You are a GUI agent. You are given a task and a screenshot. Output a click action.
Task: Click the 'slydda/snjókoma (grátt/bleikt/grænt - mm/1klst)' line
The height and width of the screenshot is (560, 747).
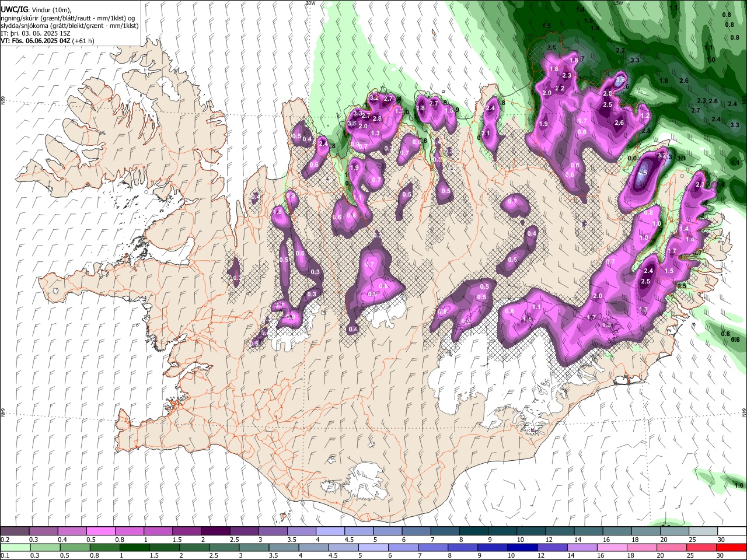tap(70, 26)
